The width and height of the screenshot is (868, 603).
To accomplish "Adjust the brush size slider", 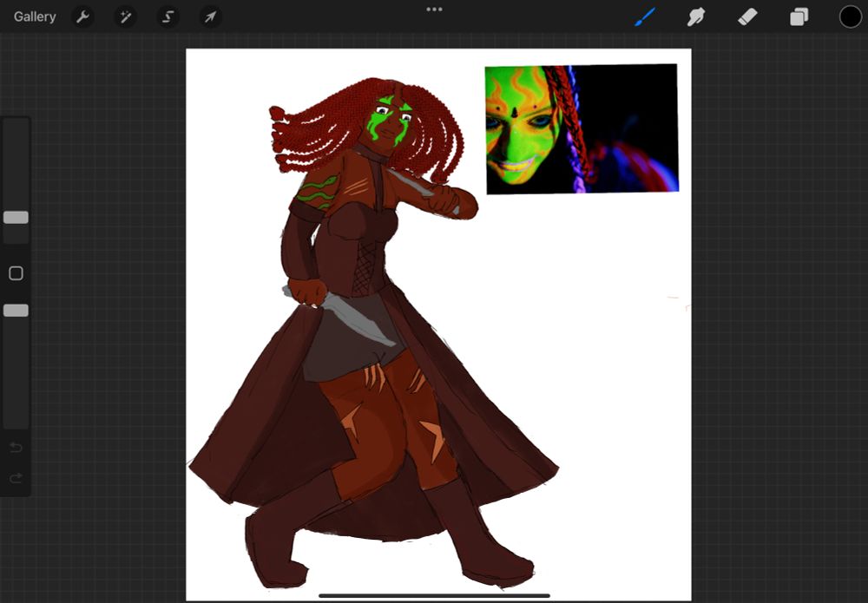I will (x=15, y=218).
